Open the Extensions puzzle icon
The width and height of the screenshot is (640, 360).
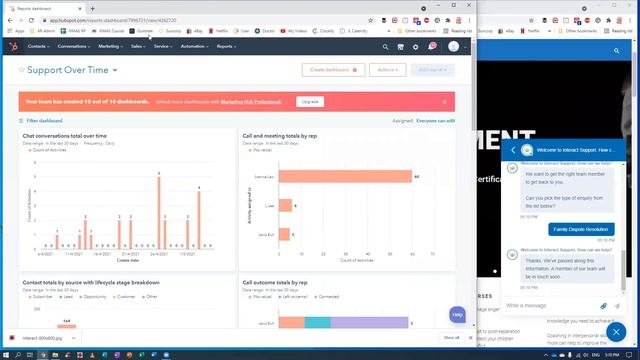tap(448, 20)
